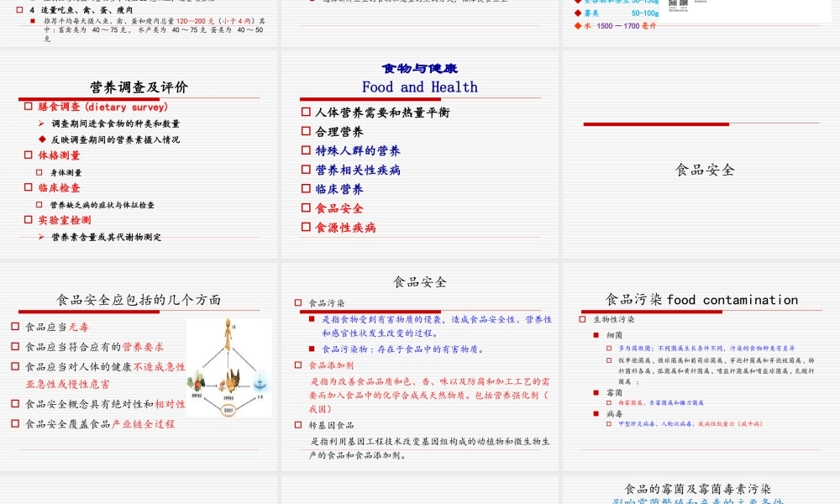Select the diamond bullet before 水 1500-1700毫升
This screenshot has width=840, height=504.
click(x=578, y=25)
